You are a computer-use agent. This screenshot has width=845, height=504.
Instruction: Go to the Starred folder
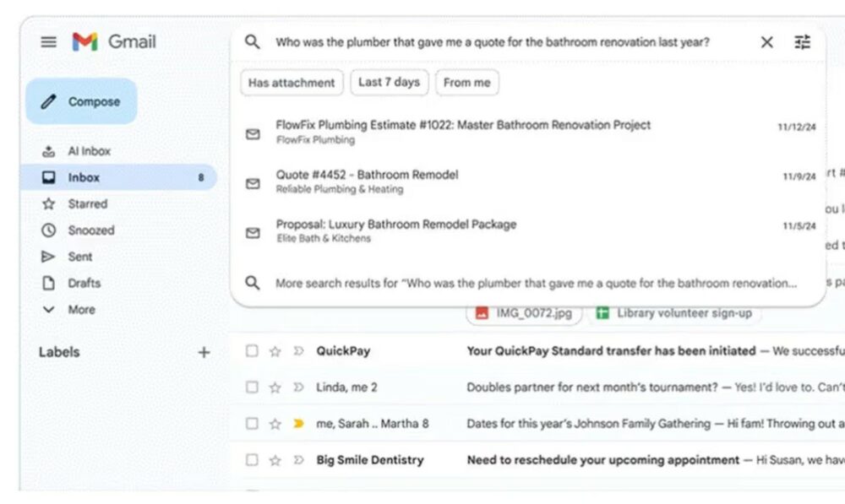[87, 204]
